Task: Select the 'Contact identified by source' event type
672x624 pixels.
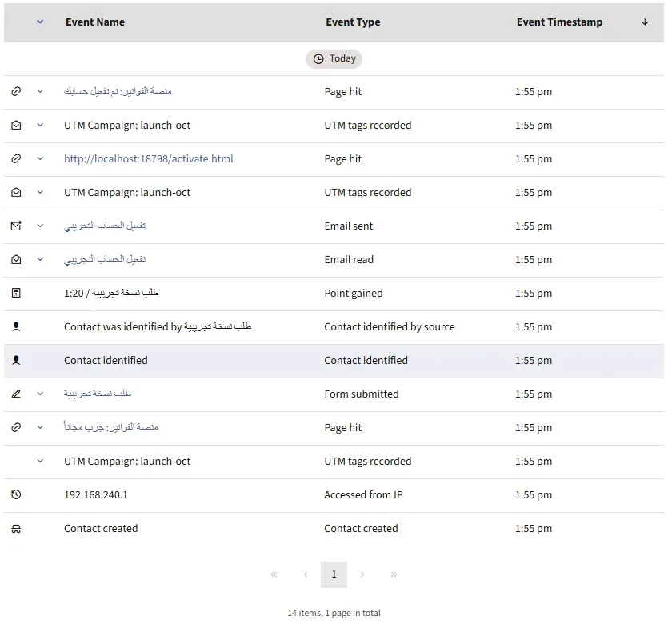Action: (390, 327)
